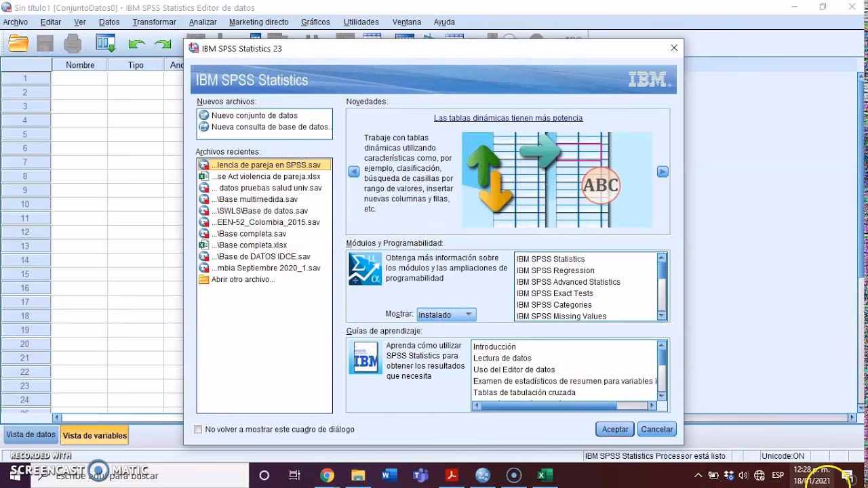The height and width of the screenshot is (488, 868).
Task: Open the Archivo menu
Action: pos(16,22)
